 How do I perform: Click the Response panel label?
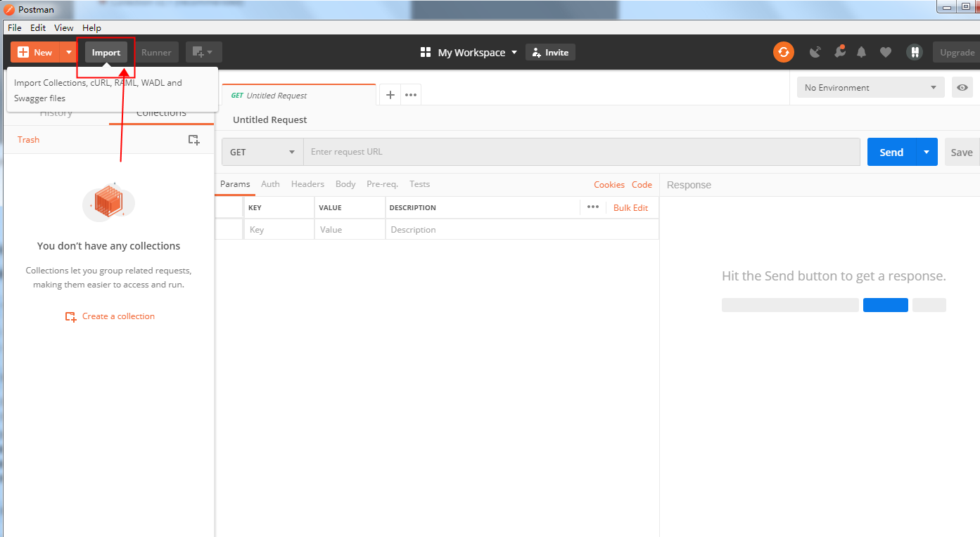tap(689, 185)
